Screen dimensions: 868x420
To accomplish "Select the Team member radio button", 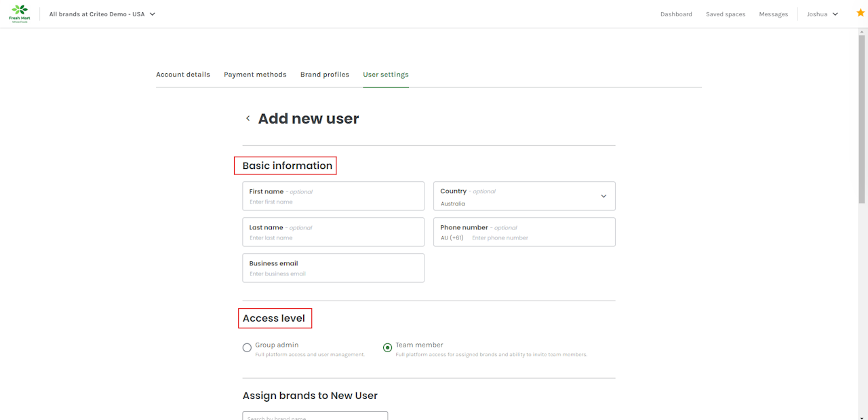I will 387,348.
